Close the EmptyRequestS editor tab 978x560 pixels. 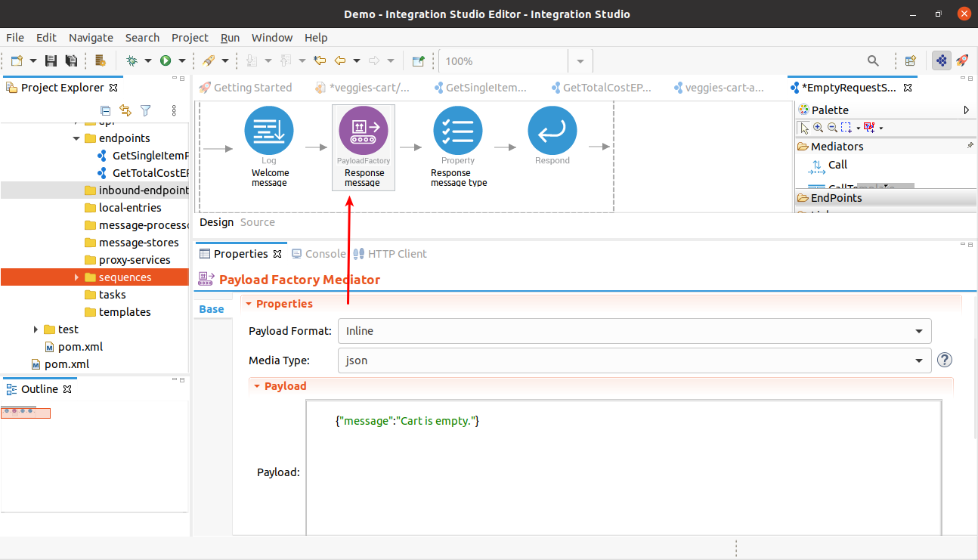tap(908, 88)
